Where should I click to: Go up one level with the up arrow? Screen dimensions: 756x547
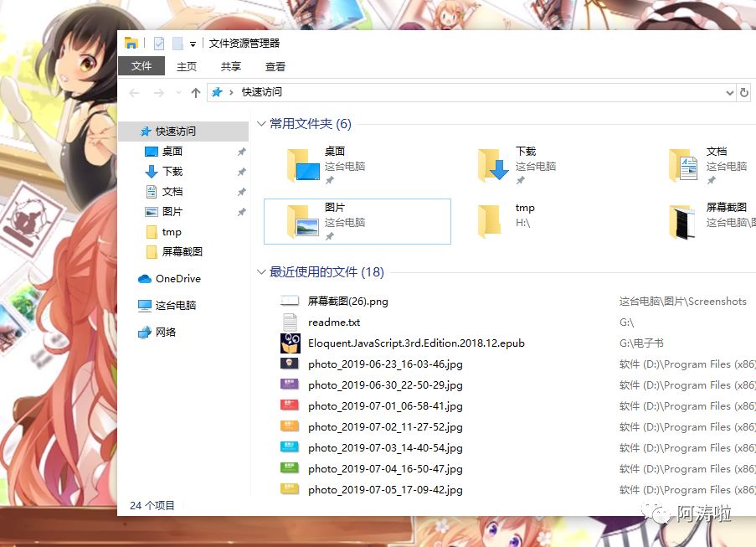[195, 93]
